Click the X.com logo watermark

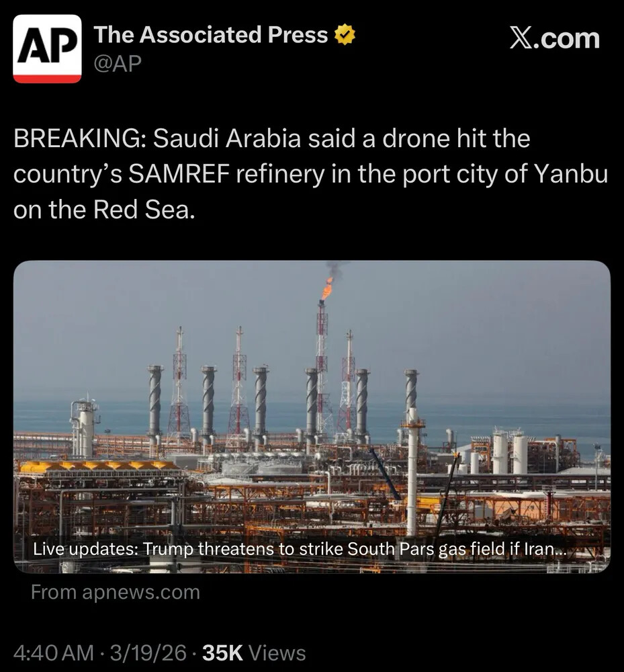(x=554, y=38)
